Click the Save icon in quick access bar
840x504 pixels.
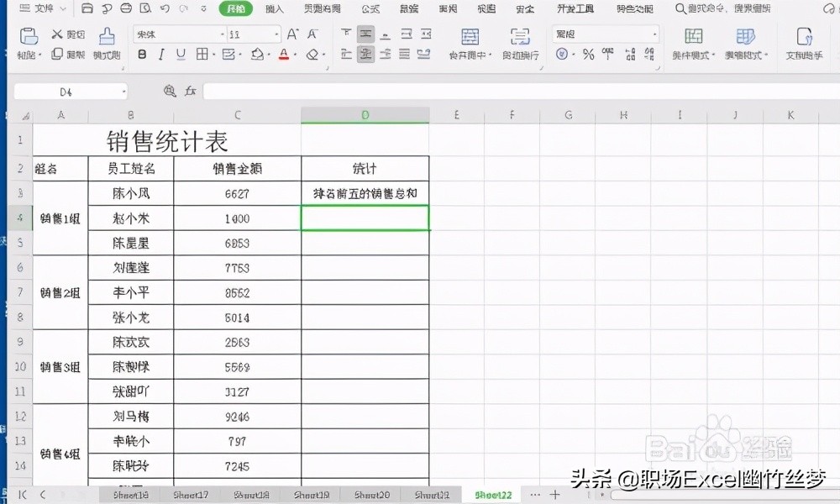point(87,8)
